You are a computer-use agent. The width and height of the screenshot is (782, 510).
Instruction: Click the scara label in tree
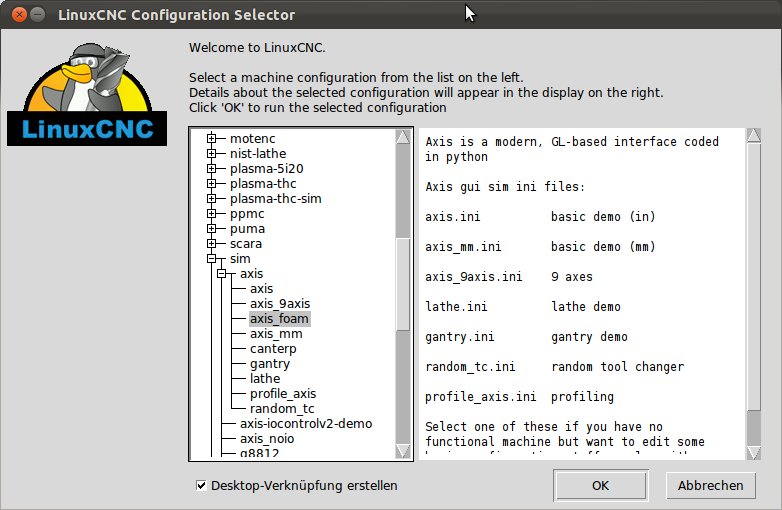tap(245, 243)
